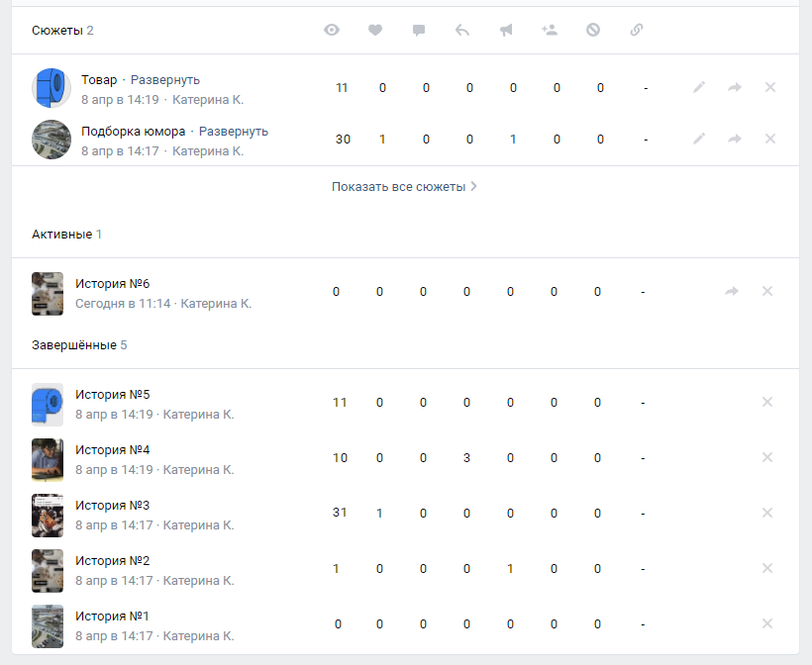The height and width of the screenshot is (665, 812).
Task: Open the История №1 thumbnail image
Action: pyautogui.click(x=48, y=624)
